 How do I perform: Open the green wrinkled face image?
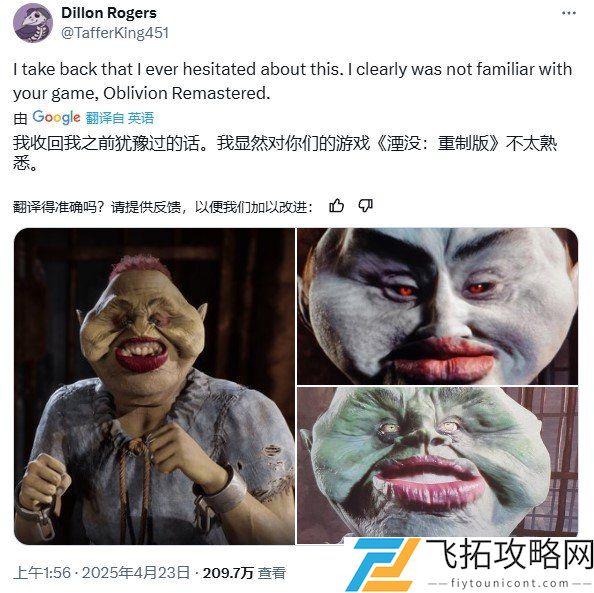438,465
